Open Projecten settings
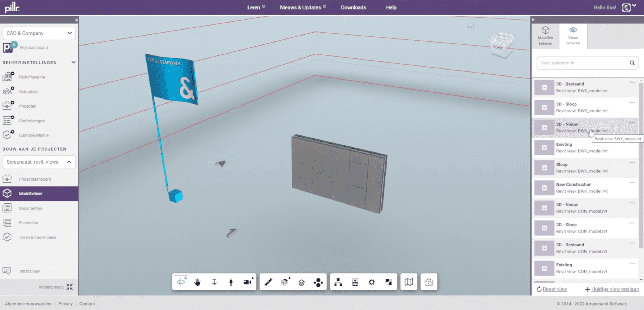Viewport: 644px width, 310px height. (x=27, y=106)
